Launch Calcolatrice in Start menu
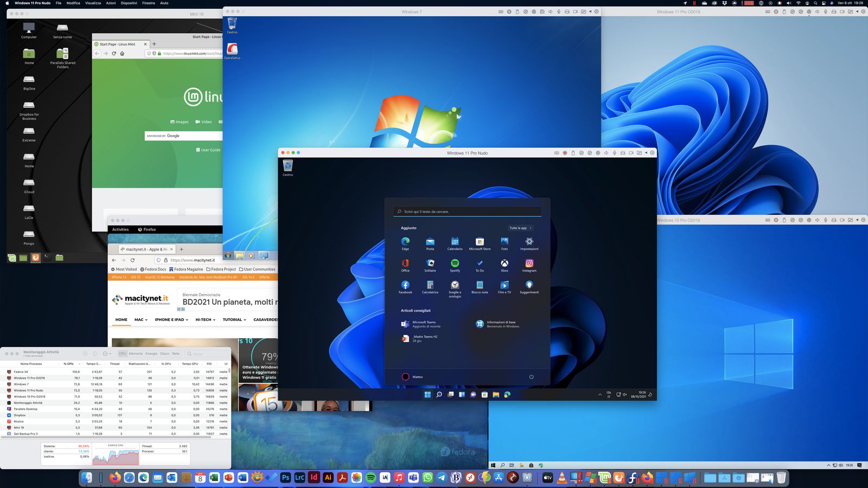The image size is (868, 488). (430, 286)
